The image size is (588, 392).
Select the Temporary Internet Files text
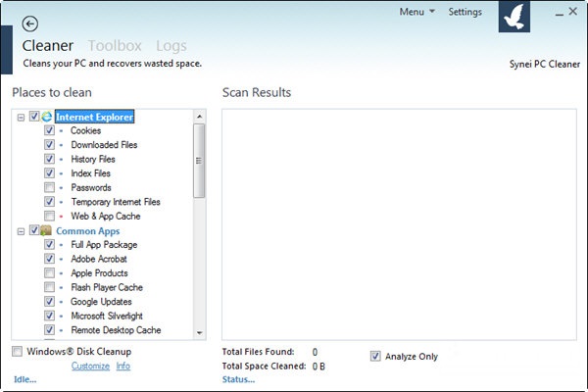coord(116,202)
